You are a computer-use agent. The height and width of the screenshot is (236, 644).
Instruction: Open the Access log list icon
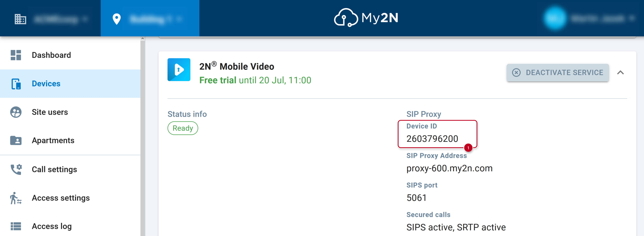pos(16,226)
